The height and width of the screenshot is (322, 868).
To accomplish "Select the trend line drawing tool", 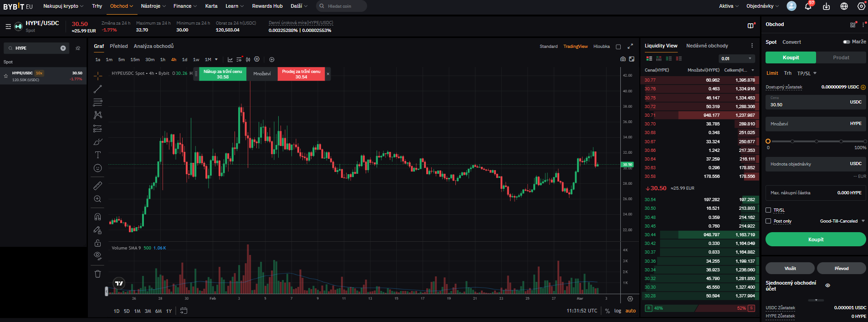I will point(97,89).
